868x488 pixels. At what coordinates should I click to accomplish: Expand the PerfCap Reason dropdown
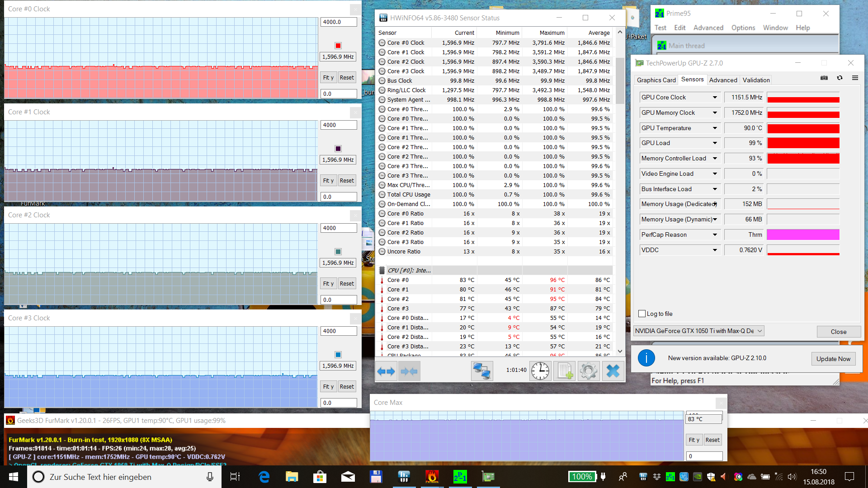tap(715, 235)
